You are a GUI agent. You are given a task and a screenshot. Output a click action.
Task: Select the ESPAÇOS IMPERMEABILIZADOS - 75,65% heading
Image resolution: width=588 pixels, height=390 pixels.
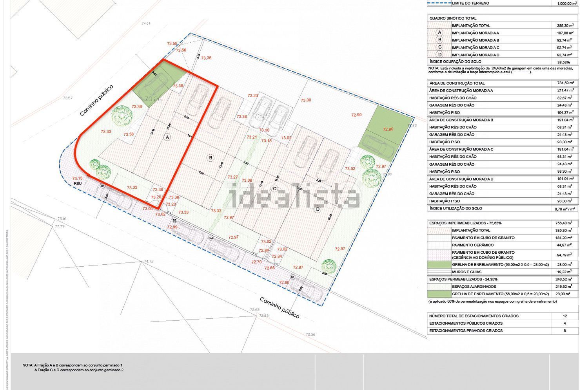[x=465, y=223]
